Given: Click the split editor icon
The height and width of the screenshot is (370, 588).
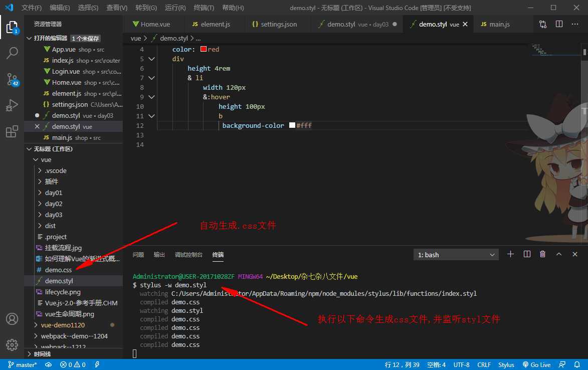Looking at the screenshot, I should coord(559,24).
